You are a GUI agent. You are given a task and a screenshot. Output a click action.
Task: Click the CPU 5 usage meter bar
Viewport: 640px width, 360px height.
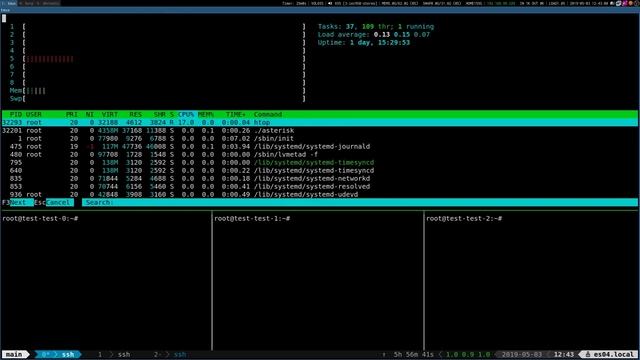(x=164, y=59)
